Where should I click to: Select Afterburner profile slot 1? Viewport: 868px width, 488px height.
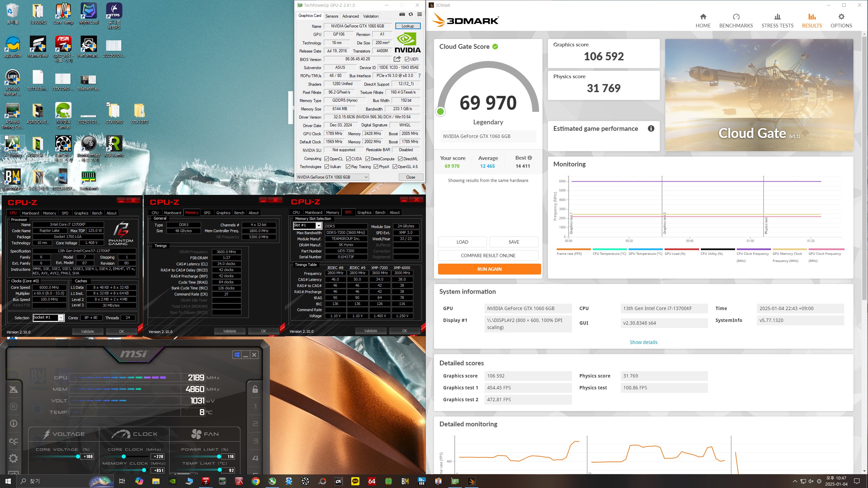point(255,406)
